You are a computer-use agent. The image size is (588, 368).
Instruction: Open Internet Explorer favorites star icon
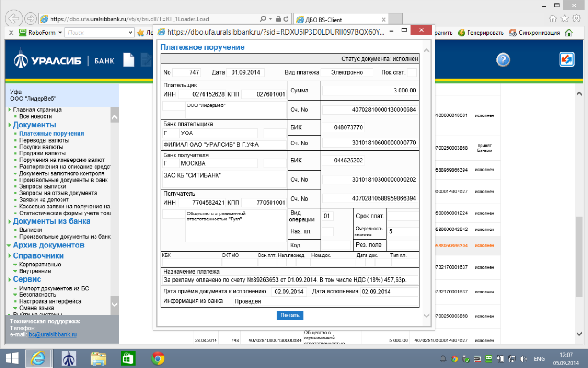point(565,19)
